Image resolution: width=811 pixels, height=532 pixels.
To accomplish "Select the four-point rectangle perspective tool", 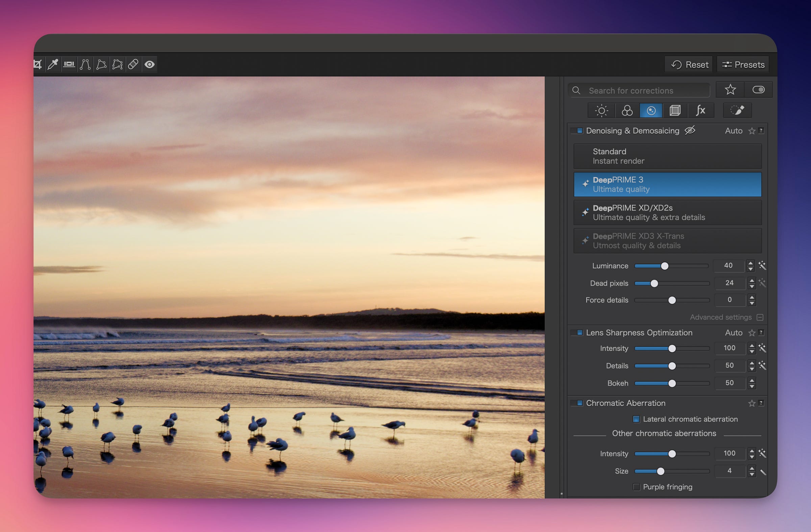I will 101,65.
